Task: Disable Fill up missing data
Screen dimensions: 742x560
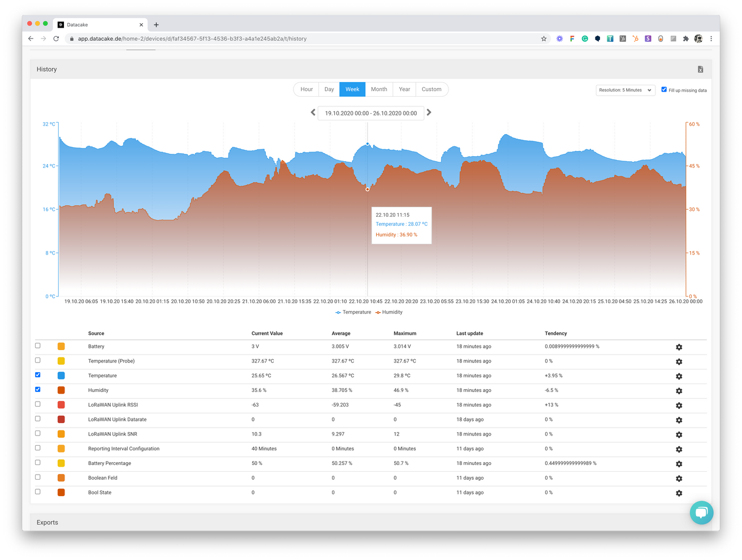Action: coord(664,89)
